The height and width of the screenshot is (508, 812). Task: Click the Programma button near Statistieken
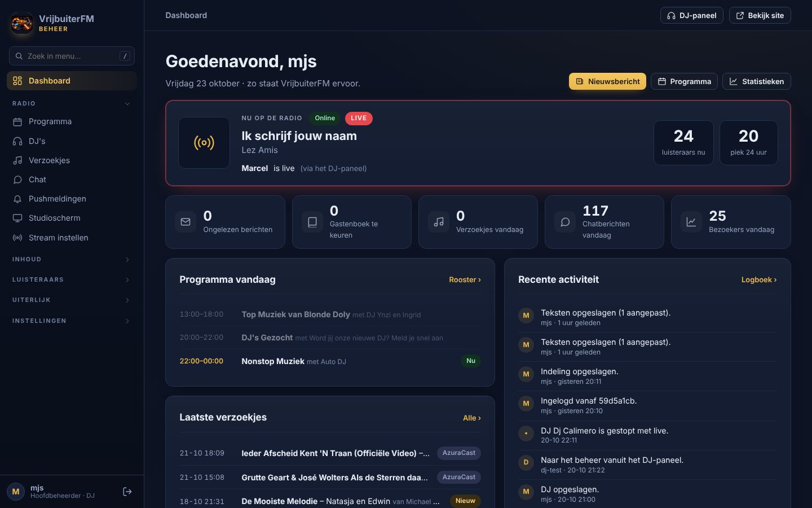pyautogui.click(x=684, y=81)
